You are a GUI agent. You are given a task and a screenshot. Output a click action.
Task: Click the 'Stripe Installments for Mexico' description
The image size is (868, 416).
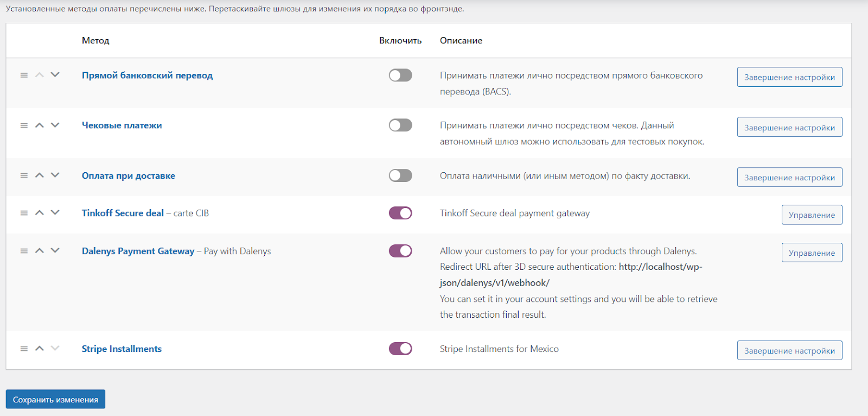(x=499, y=349)
